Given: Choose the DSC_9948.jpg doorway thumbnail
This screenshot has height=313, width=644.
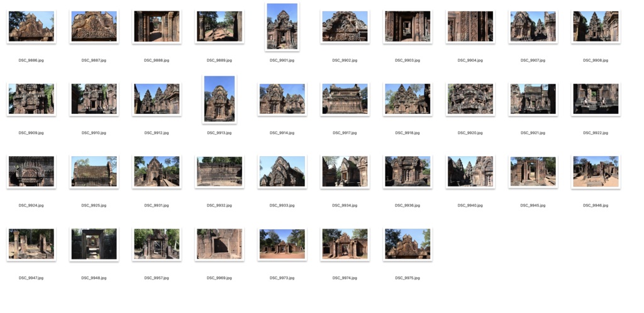Looking at the screenshot, I should coord(94,244).
